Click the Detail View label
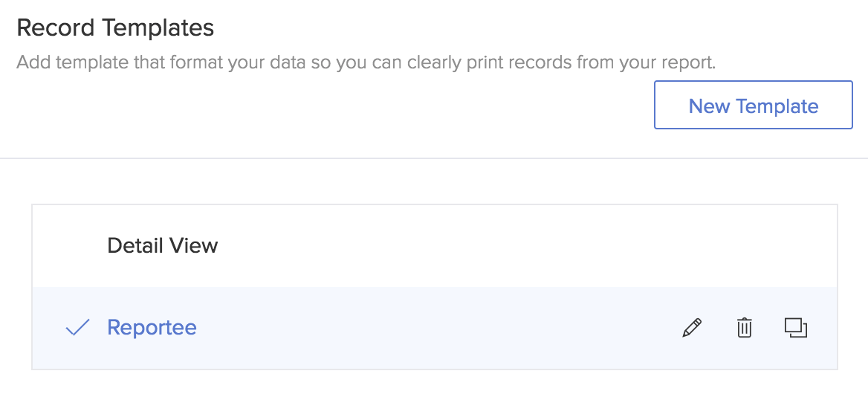Screen dimensions: 868x394 (162, 245)
